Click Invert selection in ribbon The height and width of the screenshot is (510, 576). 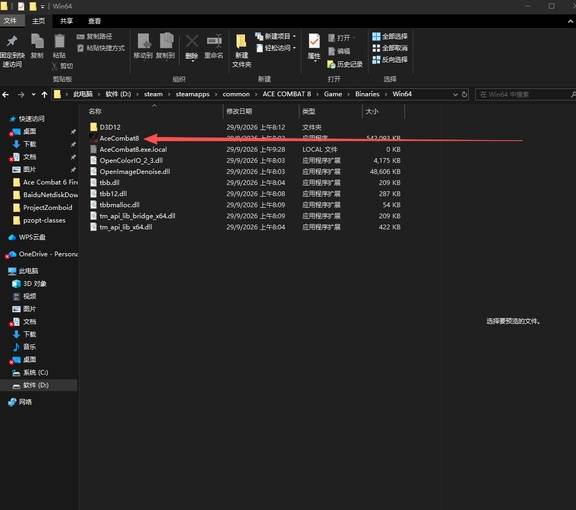389,60
